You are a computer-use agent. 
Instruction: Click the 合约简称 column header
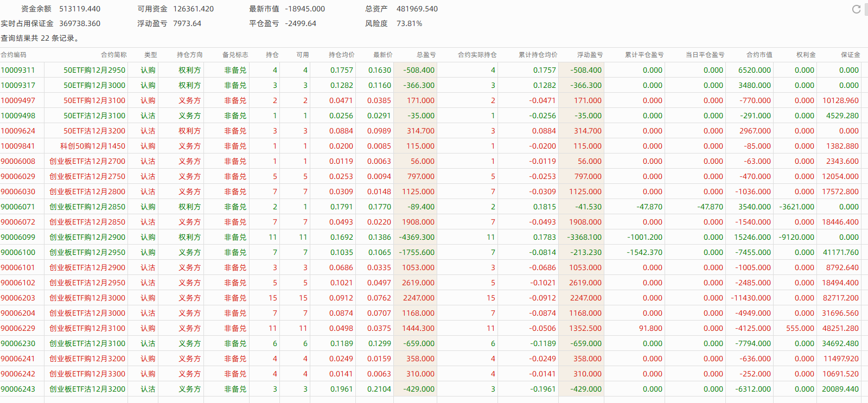113,55
